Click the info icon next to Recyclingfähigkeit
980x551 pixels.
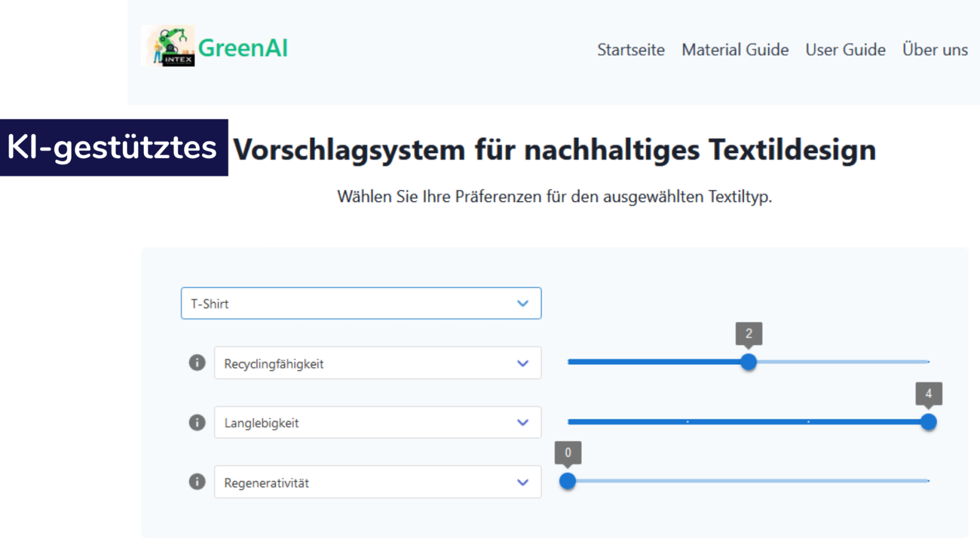(197, 362)
